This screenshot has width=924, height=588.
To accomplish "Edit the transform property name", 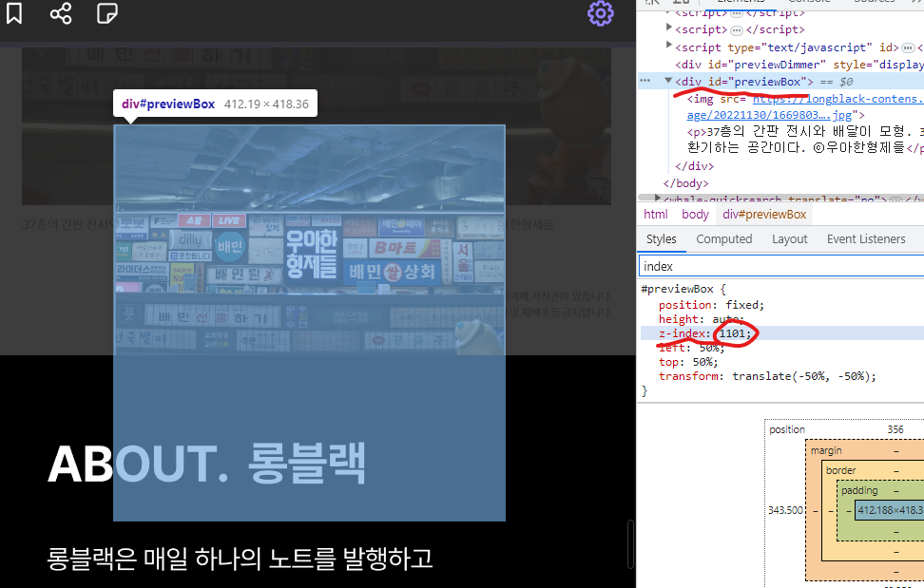I will click(688, 376).
